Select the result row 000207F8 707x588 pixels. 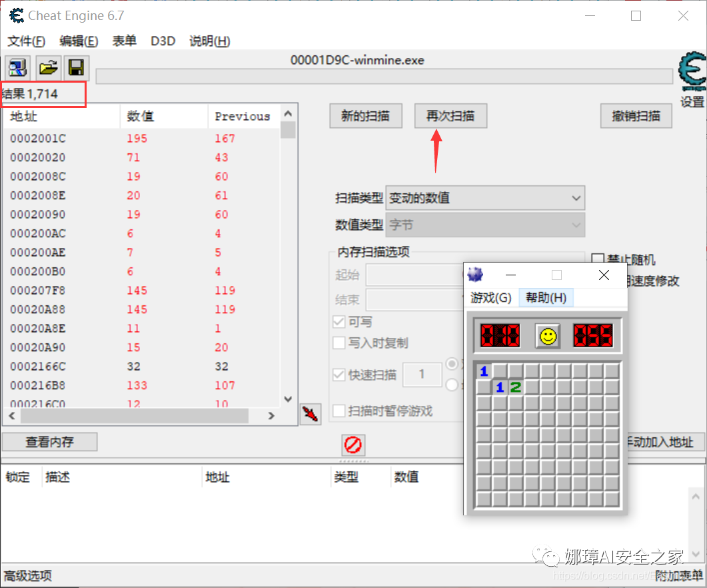point(141,290)
